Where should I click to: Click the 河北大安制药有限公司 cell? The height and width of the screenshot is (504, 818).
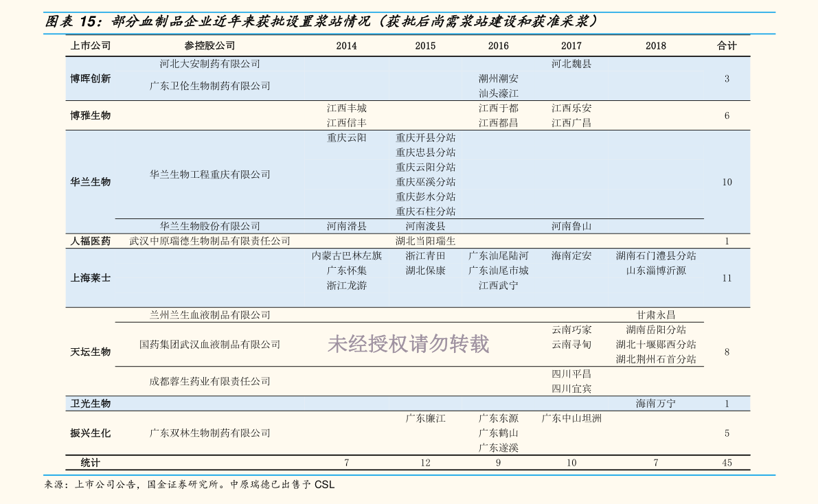[209, 64]
